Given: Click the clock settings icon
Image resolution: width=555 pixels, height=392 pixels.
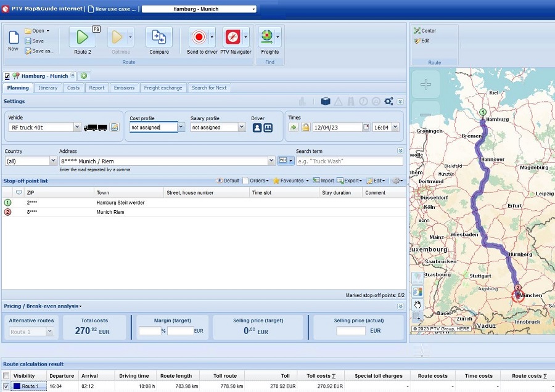Looking at the screenshot, I should pos(363,102).
